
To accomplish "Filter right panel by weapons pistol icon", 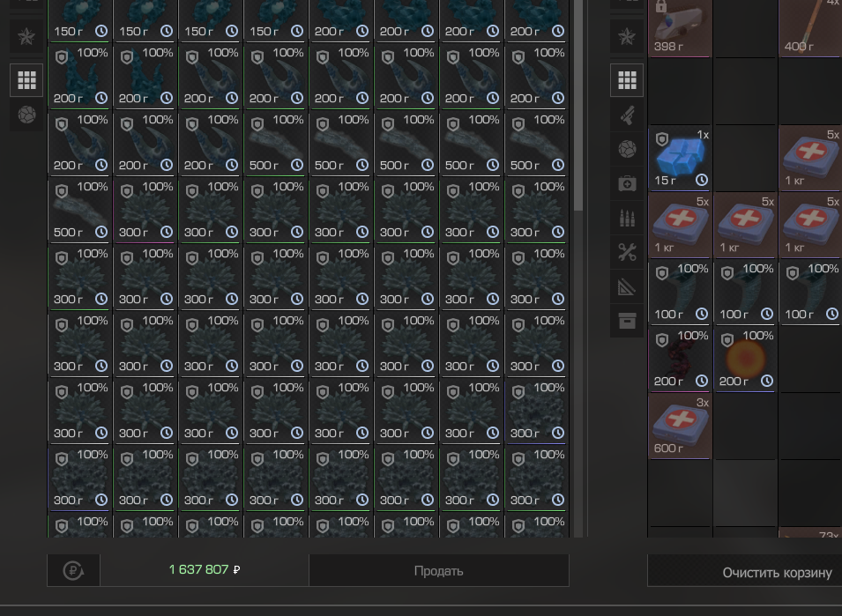I will (x=627, y=115).
